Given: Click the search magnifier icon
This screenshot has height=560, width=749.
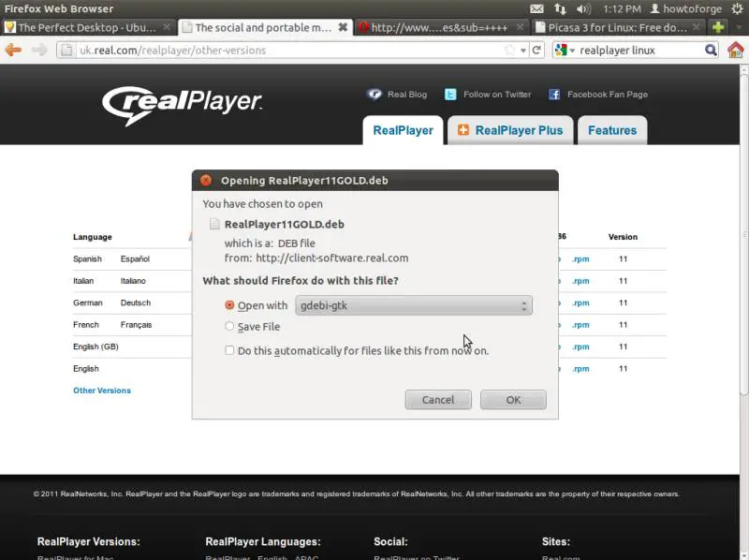Looking at the screenshot, I should [711, 50].
